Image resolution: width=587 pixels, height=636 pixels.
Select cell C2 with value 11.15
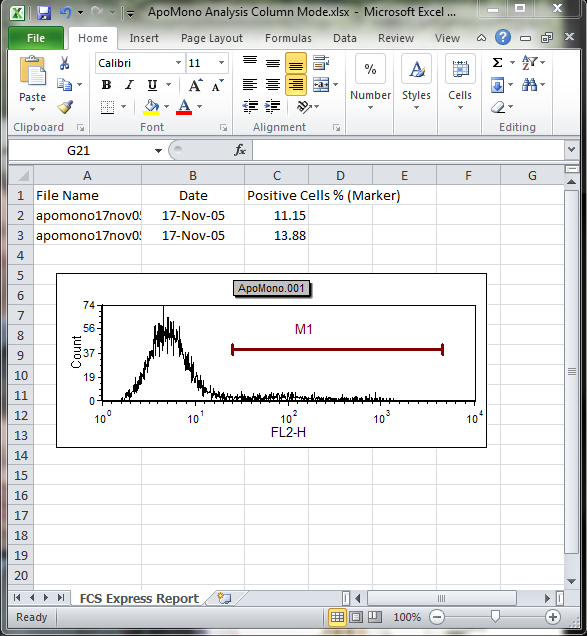[276, 215]
